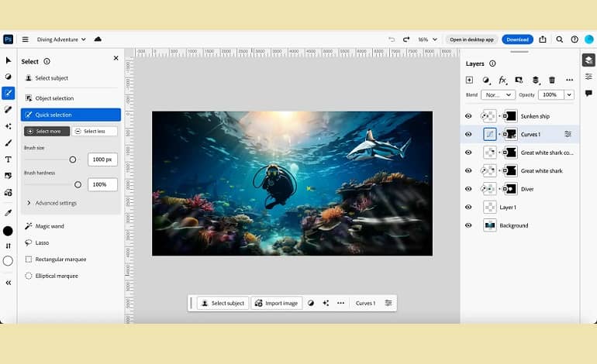
Task: Select the Move tool arrow
Action: pos(8,60)
